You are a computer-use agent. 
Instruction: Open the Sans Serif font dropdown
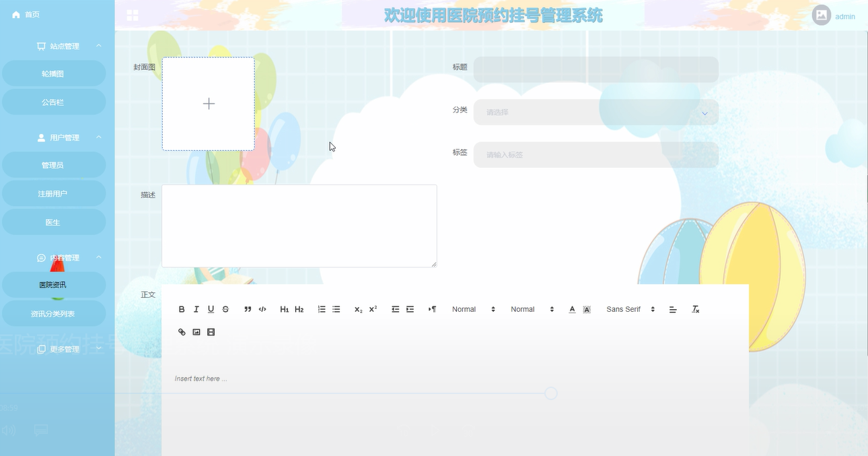tap(630, 309)
